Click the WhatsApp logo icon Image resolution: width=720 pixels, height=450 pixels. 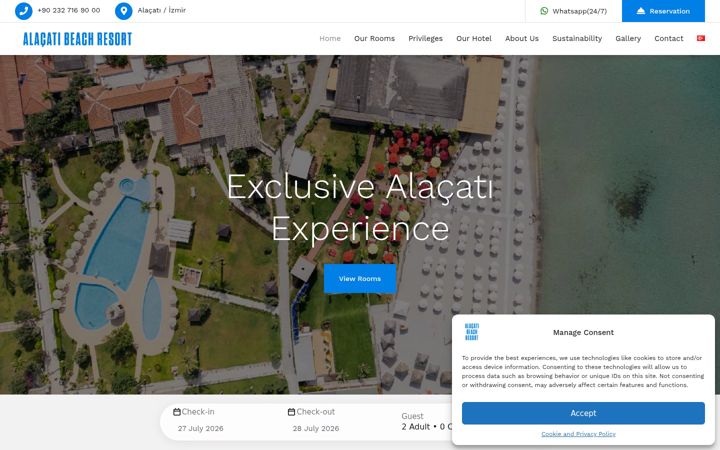click(544, 11)
